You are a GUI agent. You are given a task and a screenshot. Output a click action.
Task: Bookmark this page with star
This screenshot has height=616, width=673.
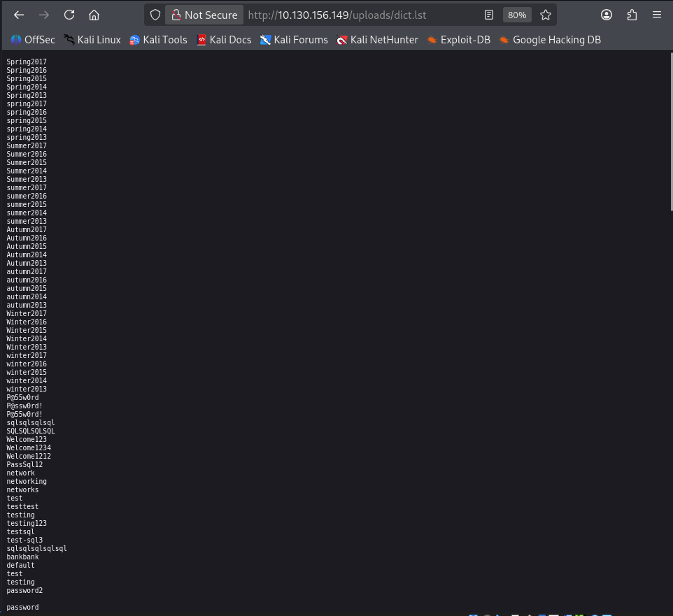click(x=546, y=15)
